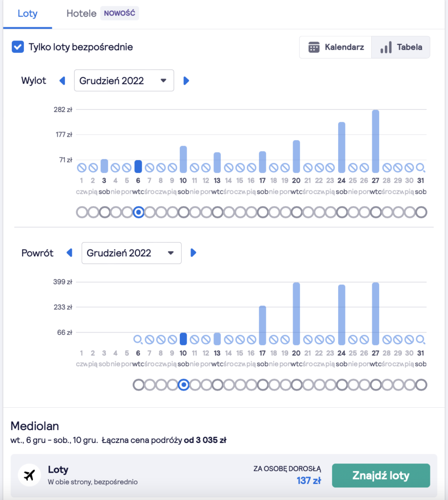Viewport: 448px width, 500px height.
Task: Select return radio button for day 13
Action: 217,385
